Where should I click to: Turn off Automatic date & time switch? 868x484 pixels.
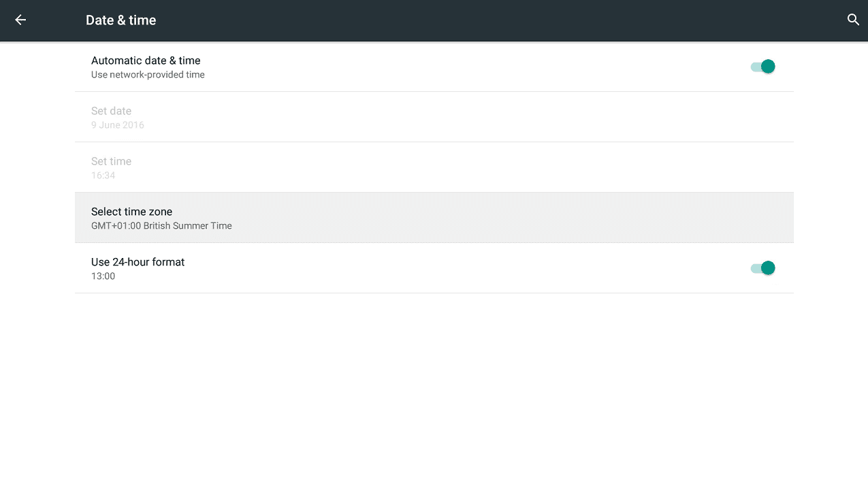click(762, 66)
